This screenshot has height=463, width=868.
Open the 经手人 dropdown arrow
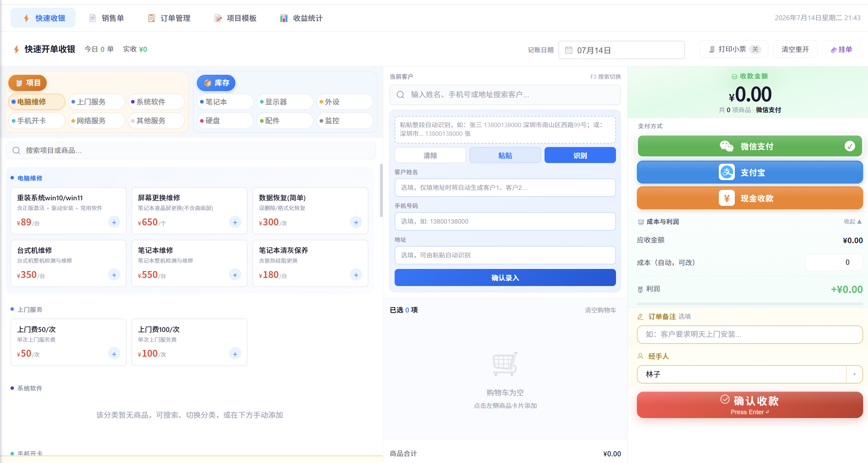pyautogui.click(x=854, y=374)
